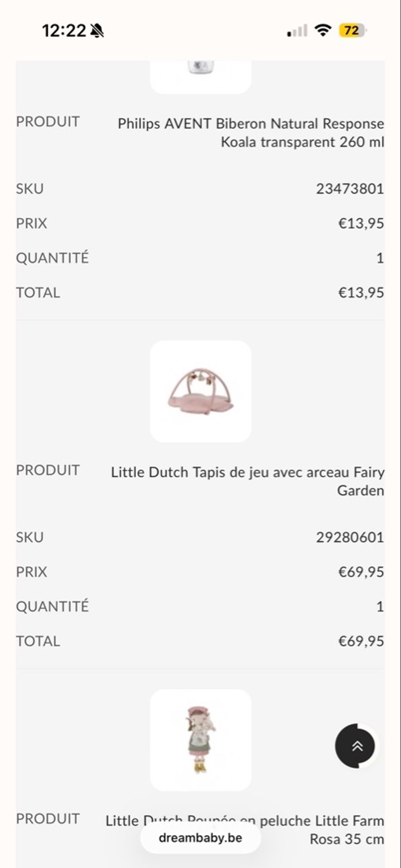
Task: Tap the 12:22 clock in status bar
Action: 64,30
